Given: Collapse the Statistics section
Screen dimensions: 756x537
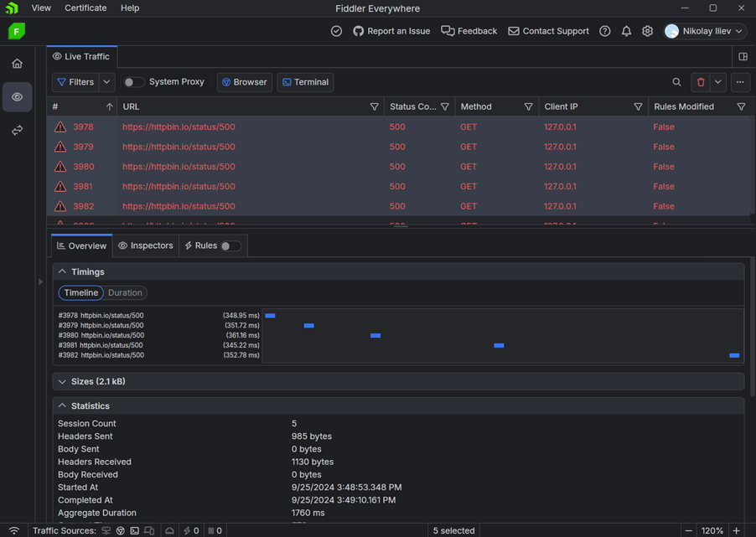Looking at the screenshot, I should pyautogui.click(x=62, y=405).
